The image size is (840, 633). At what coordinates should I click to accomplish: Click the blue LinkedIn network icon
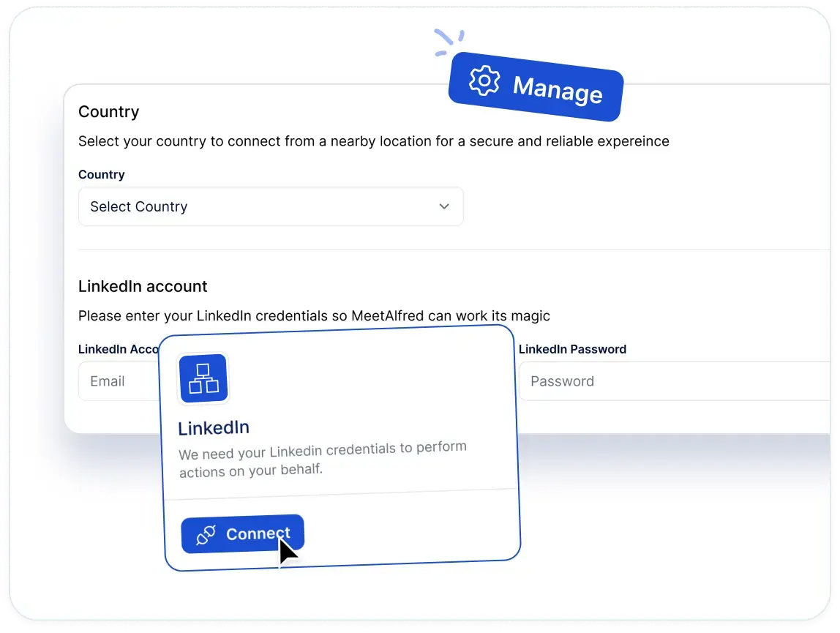[x=203, y=378]
